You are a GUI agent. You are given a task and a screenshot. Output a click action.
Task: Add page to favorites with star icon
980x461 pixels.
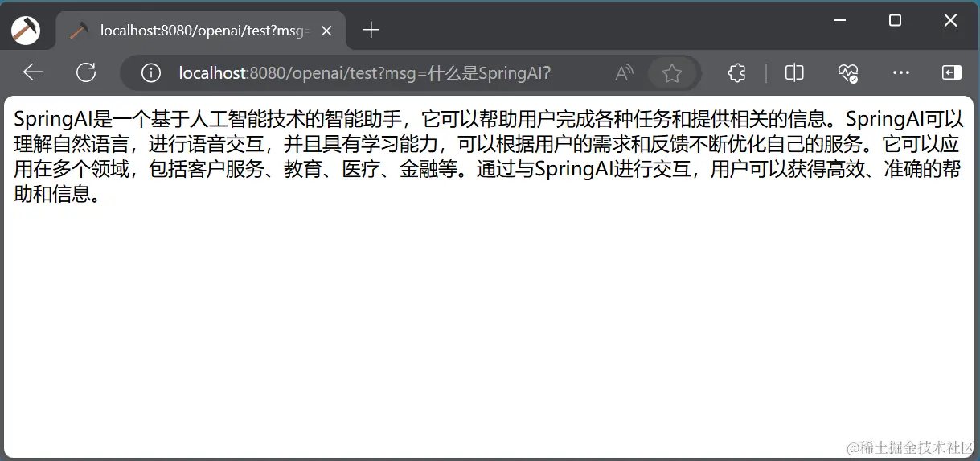pyautogui.click(x=672, y=73)
